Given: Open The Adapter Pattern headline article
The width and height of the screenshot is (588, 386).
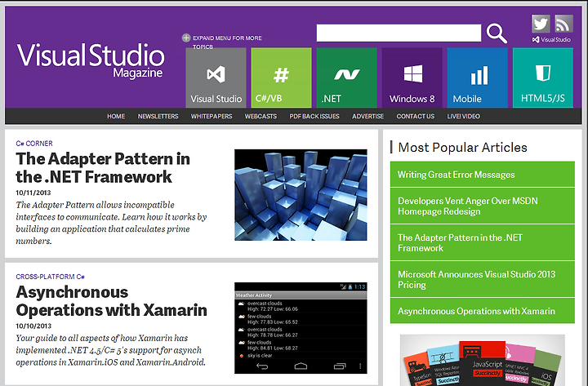Looking at the screenshot, I should coord(103,168).
